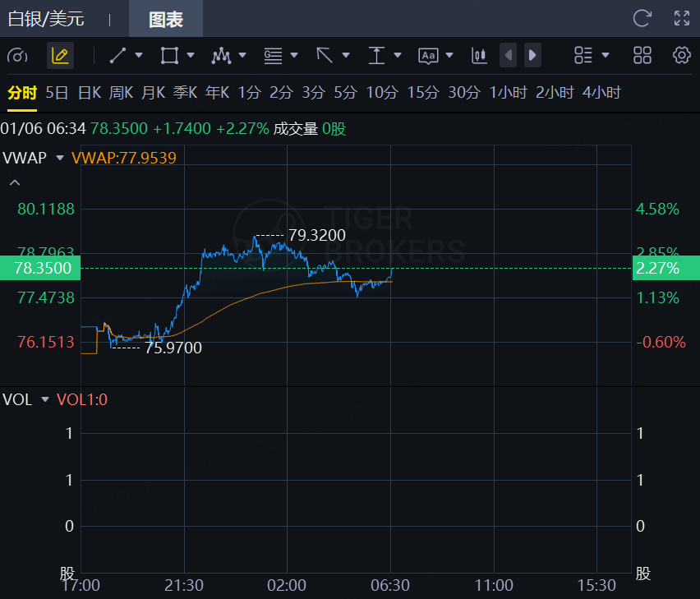Switch to the 日K daily candlestick tab

89,93
